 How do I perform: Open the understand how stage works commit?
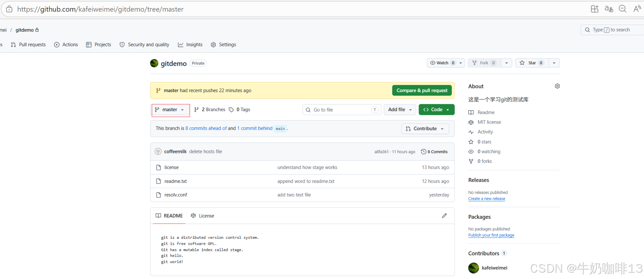307,167
